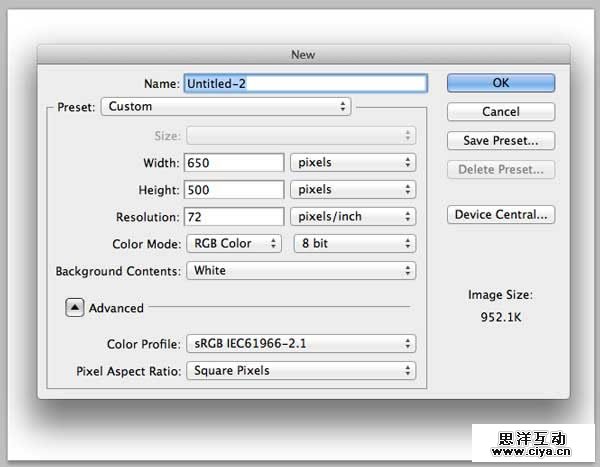The image size is (600, 467).
Task: Open the Color Profile dropdown
Action: [300, 344]
